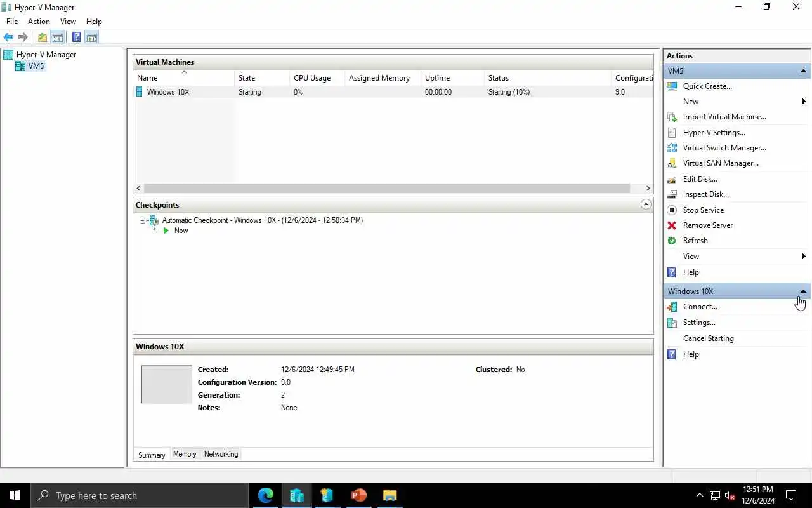Image resolution: width=812 pixels, height=508 pixels.
Task: Switch to the Summary tab
Action: (152, 455)
